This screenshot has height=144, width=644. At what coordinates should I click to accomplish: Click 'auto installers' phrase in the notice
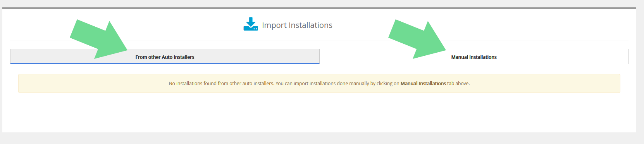[x=258, y=83]
